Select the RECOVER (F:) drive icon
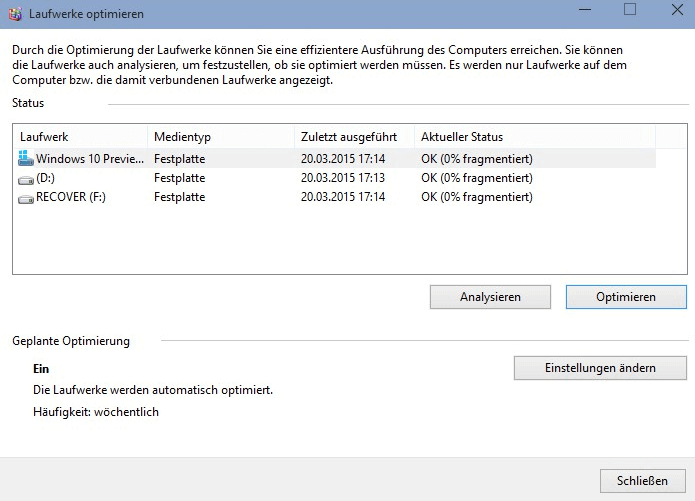 [26, 199]
